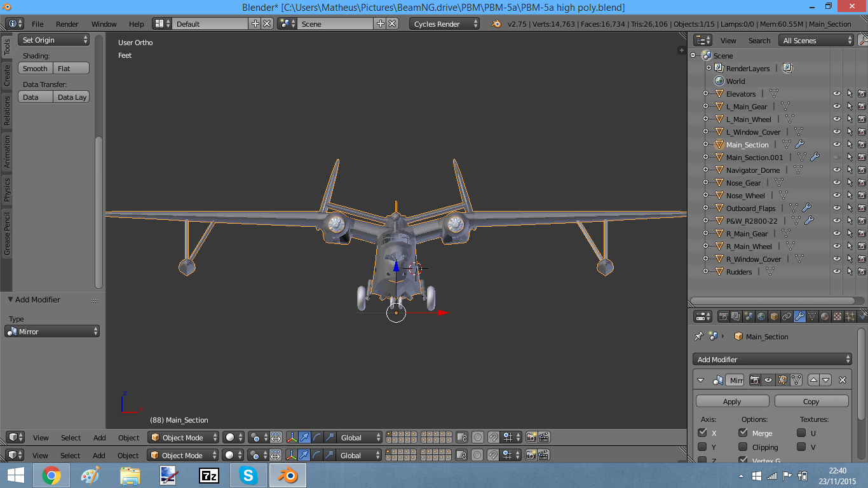
Task: Collapse the Mirror modifier panel triangle
Action: (701, 380)
